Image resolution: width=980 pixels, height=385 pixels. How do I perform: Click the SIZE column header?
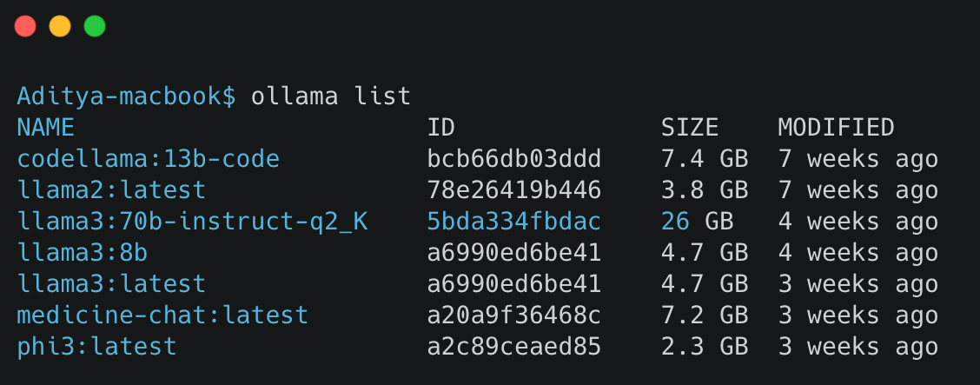(x=690, y=128)
